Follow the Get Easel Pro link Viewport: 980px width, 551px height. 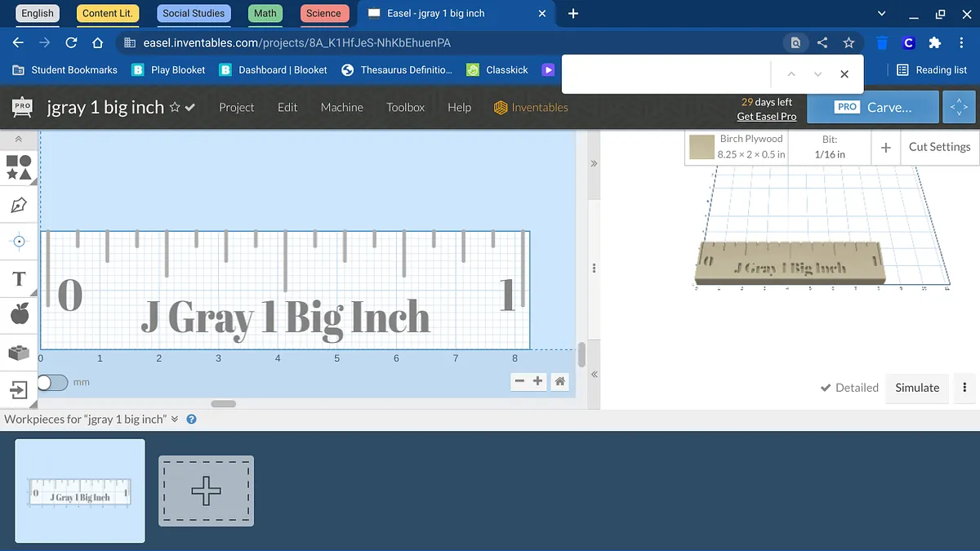tap(766, 117)
